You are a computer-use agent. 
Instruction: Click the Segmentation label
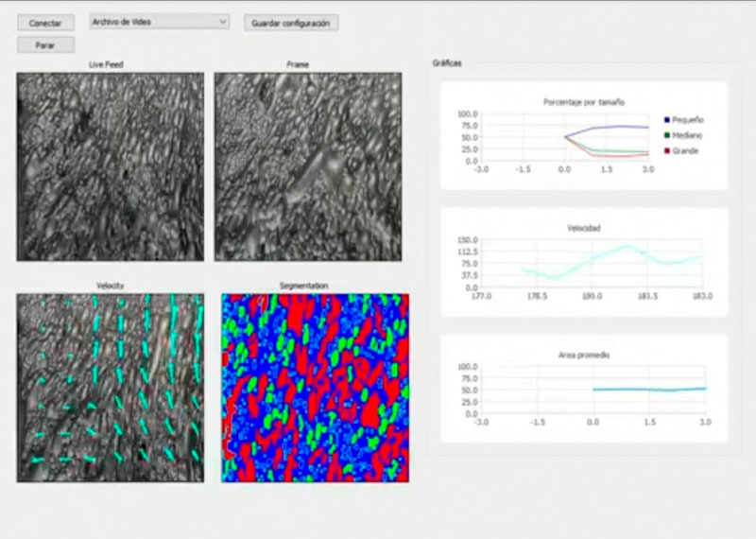point(303,286)
